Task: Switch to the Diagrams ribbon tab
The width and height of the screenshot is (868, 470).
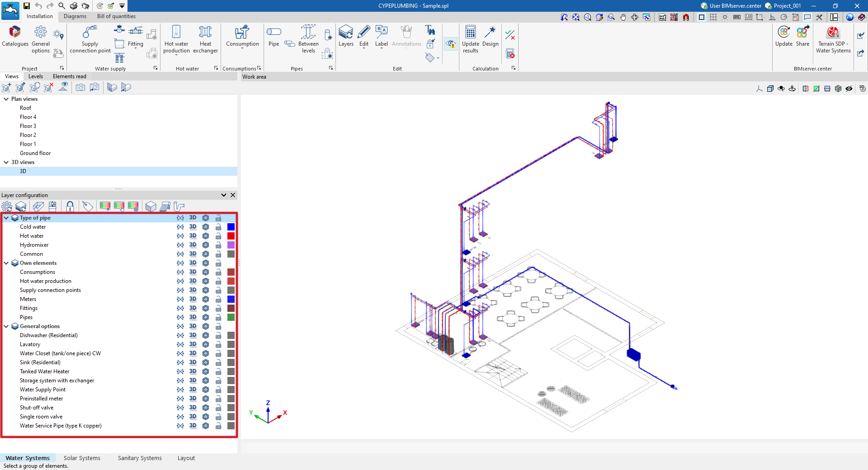Action: coord(75,16)
